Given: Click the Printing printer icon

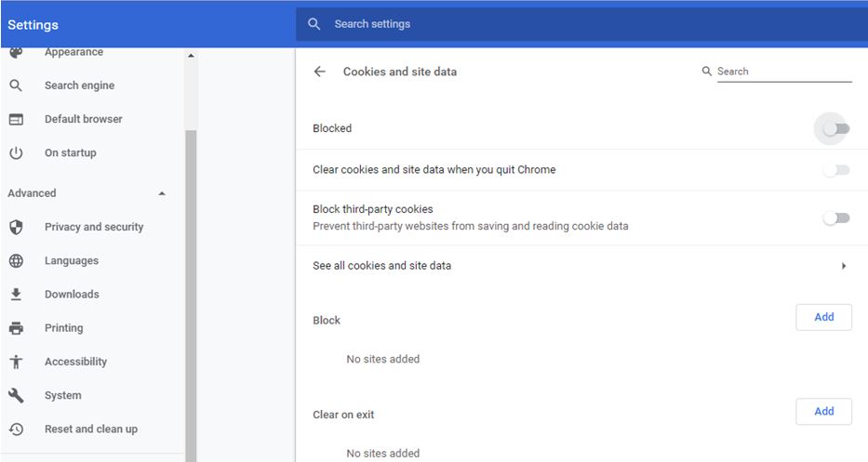Looking at the screenshot, I should pyautogui.click(x=16, y=328).
